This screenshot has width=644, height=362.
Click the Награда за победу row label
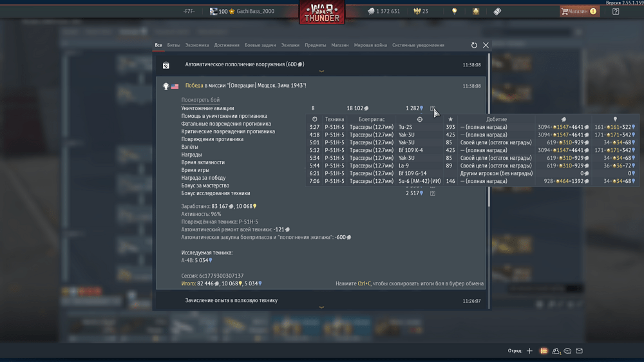coord(204,178)
